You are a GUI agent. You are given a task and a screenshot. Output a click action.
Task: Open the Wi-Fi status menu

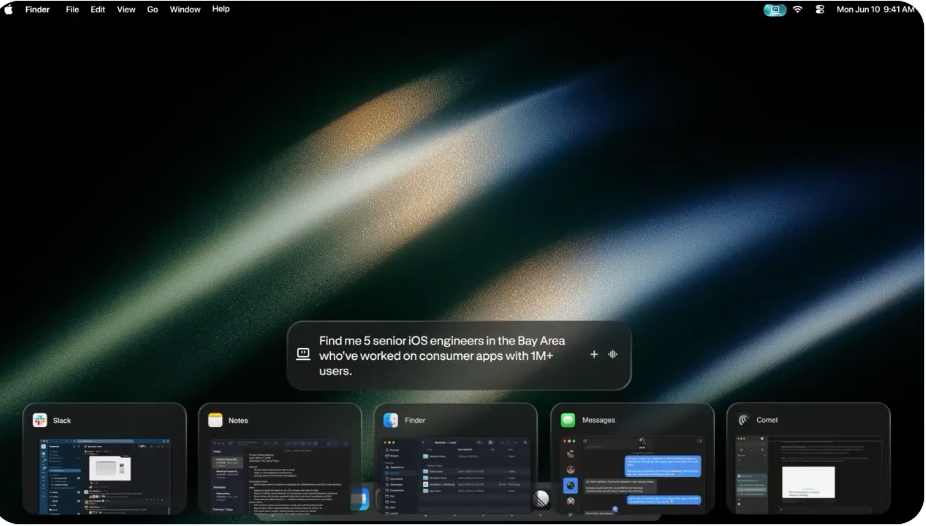click(x=800, y=9)
